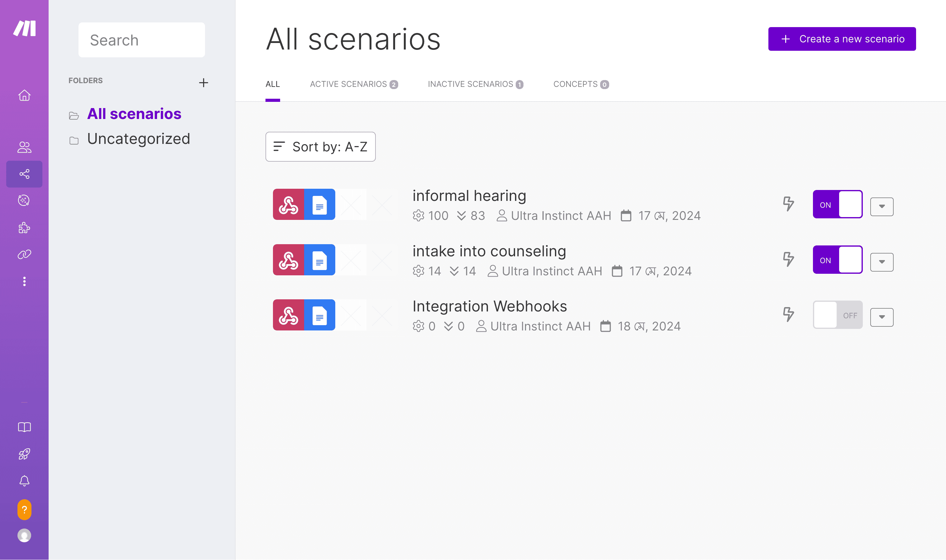Screen dimensions: 946x560
Task: Toggle the 'informal hearing' scenario off
Action: [x=837, y=204]
